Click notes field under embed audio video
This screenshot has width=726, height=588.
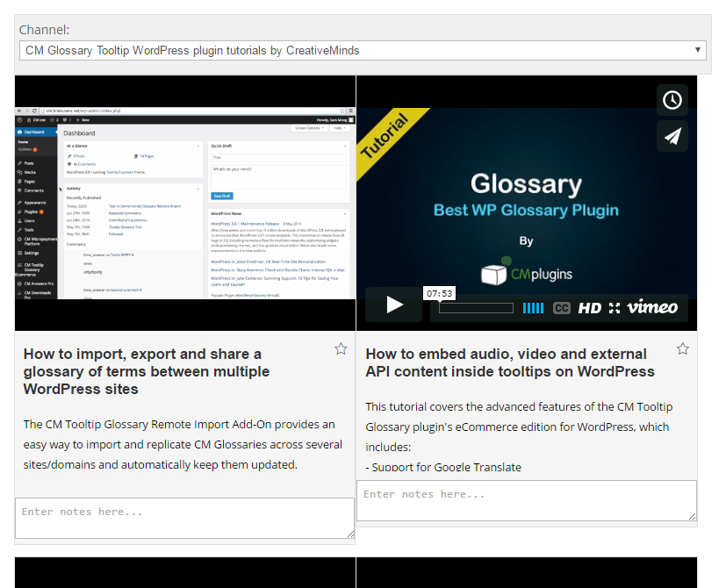527,500
